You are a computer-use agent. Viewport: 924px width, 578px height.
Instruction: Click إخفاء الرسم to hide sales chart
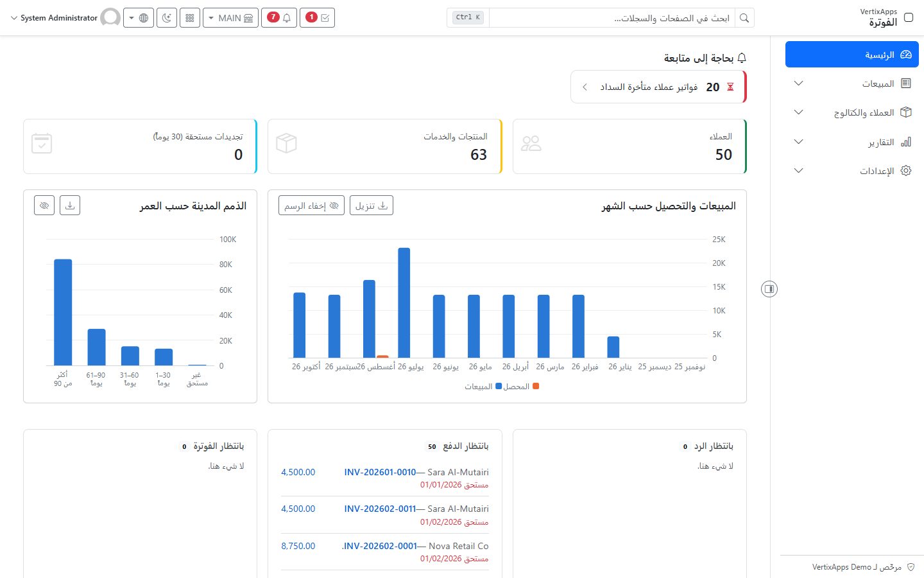tap(312, 206)
